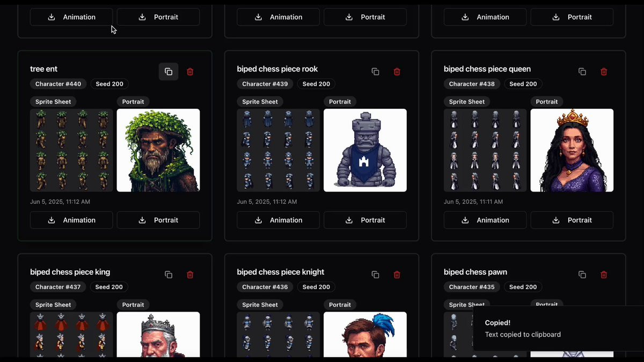The image size is (644, 362).
Task: Click the Portrait label on rook card
Action: pos(340,101)
